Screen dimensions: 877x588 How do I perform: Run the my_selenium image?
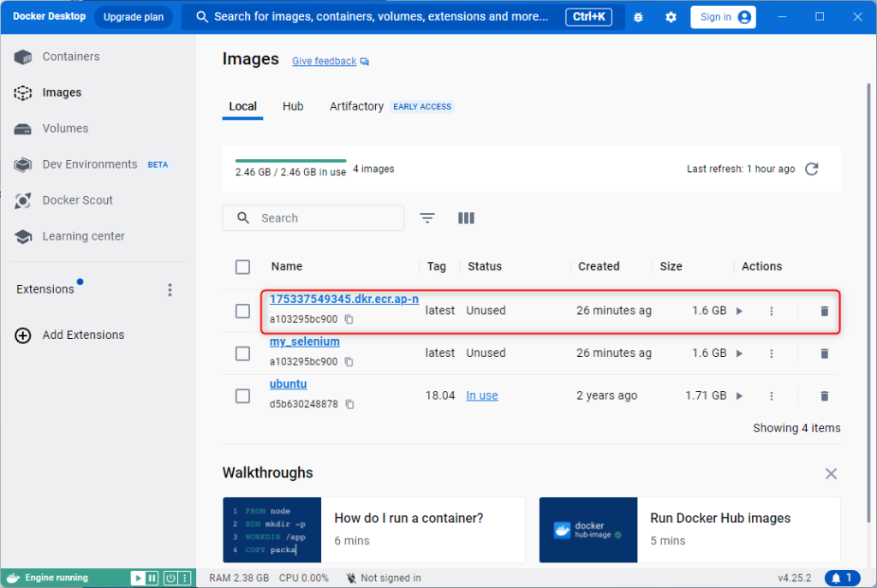739,353
